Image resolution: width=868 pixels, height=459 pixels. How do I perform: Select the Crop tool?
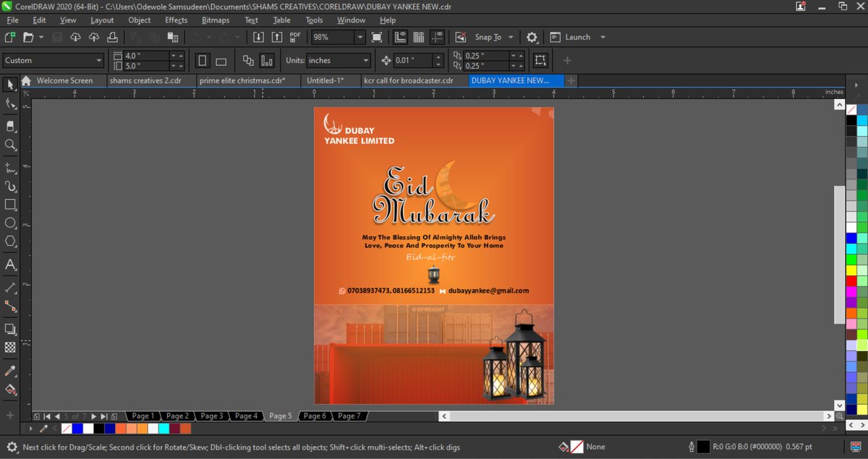(x=10, y=126)
